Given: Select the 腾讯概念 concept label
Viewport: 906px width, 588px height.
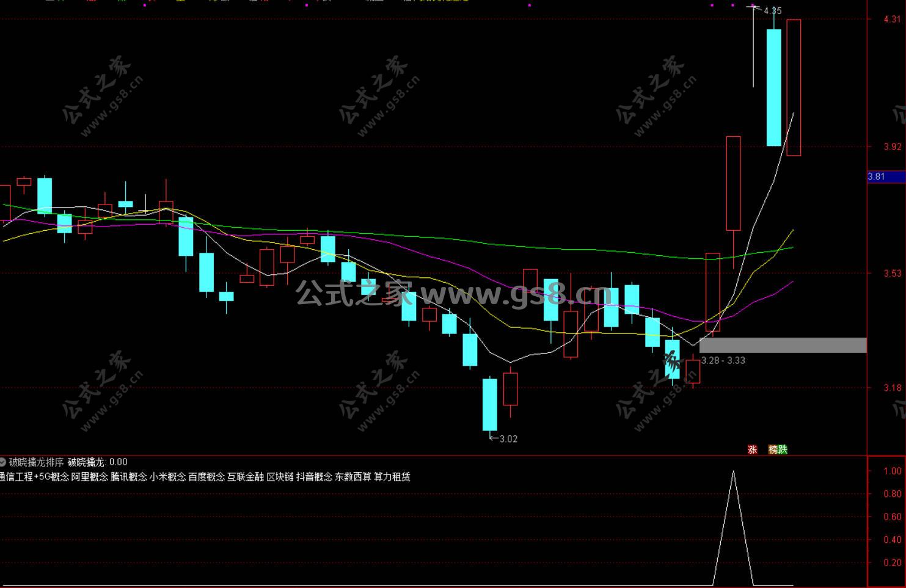Looking at the screenshot, I should [129, 477].
